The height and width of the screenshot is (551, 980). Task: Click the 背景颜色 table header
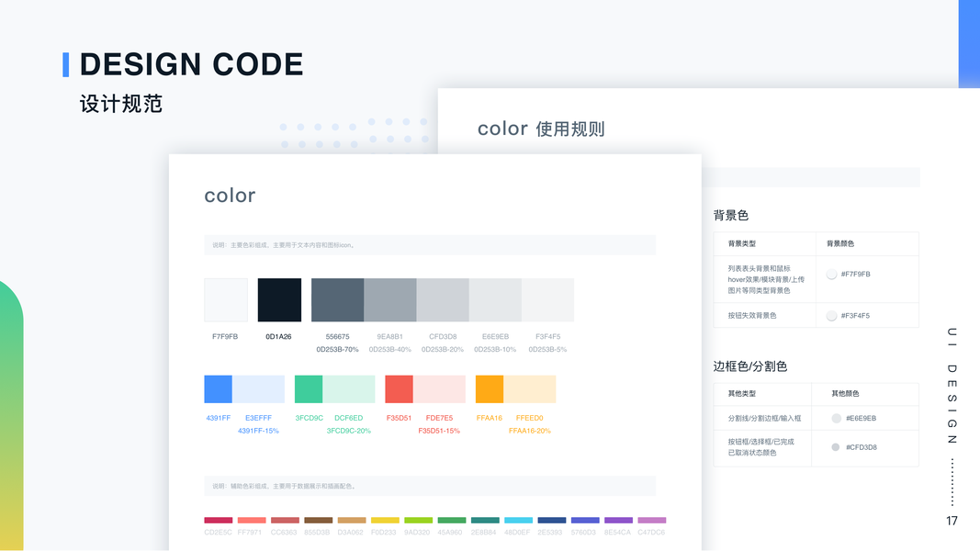click(840, 243)
